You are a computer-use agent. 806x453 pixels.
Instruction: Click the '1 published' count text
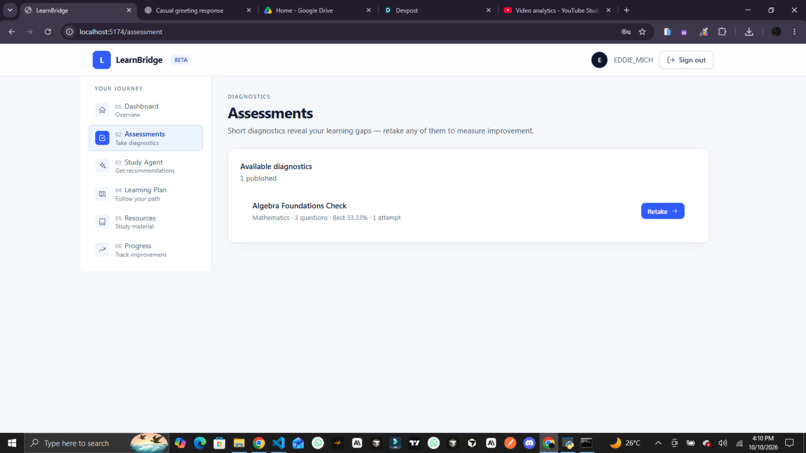(x=258, y=178)
